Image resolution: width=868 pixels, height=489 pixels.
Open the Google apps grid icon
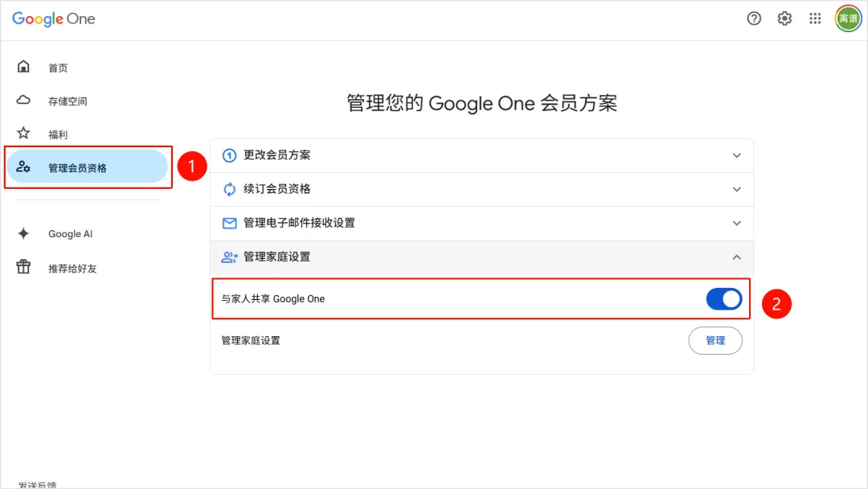pyautogui.click(x=815, y=18)
